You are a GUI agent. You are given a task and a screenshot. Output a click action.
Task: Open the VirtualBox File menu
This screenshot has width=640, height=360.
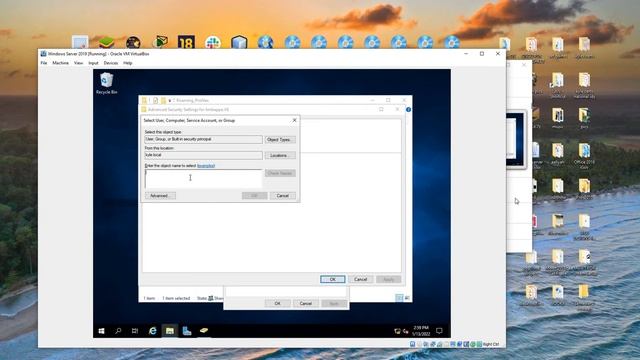pyautogui.click(x=44, y=63)
